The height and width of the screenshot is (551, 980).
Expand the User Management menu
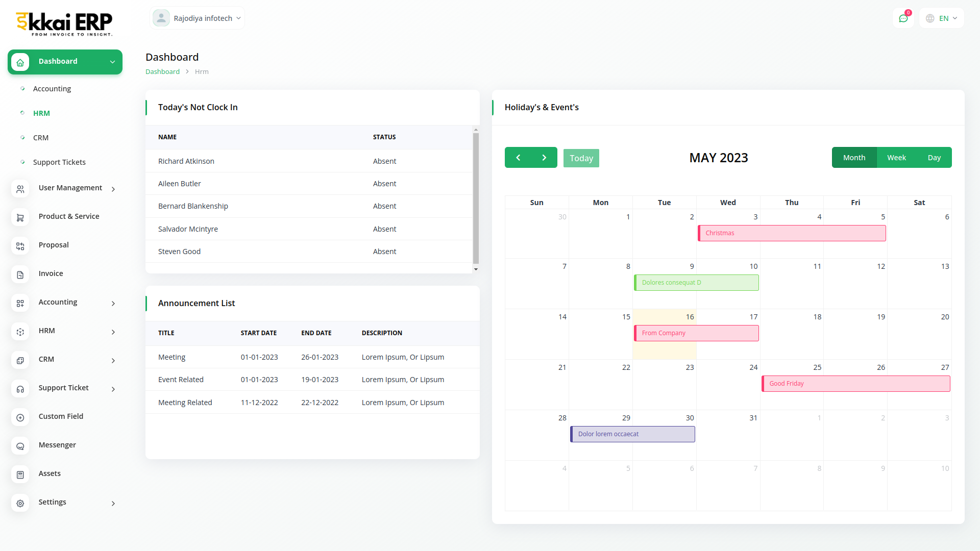coord(70,188)
